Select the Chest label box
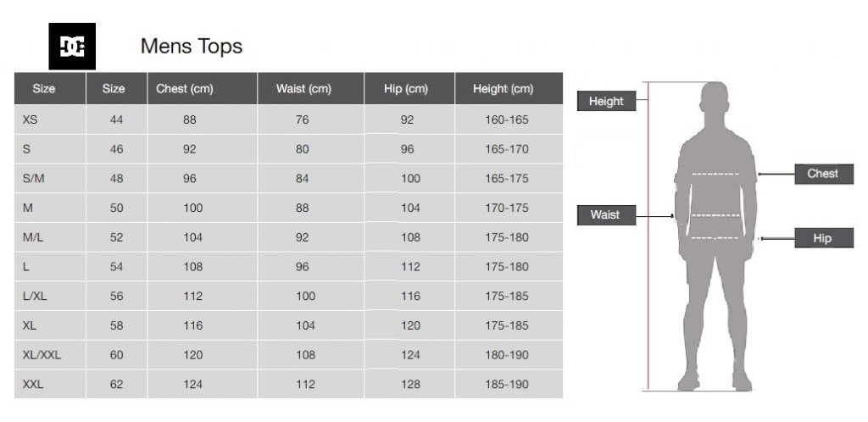 (x=824, y=174)
